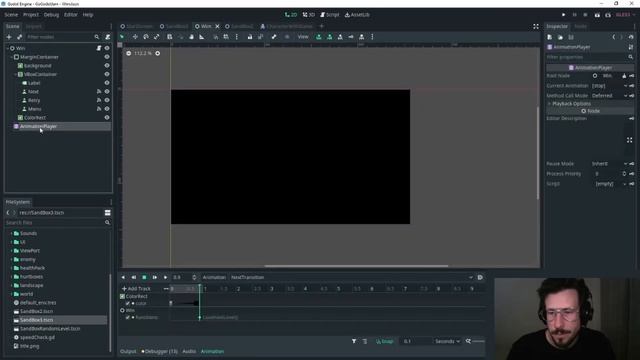Stop animation playback green button
The image size is (640, 360).
pos(144,278)
